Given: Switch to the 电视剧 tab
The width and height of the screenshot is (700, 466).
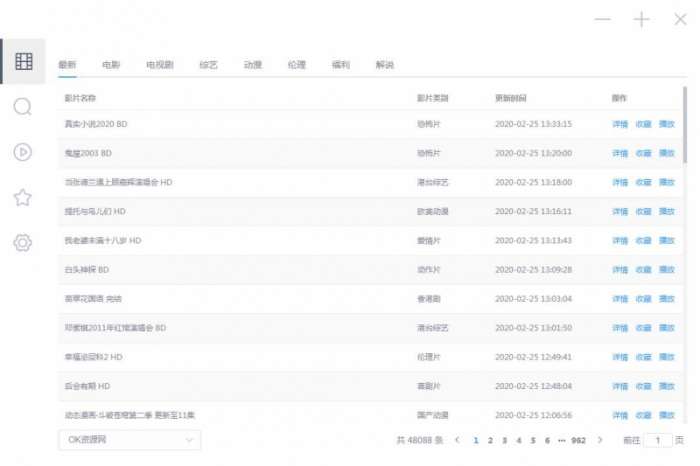Looking at the screenshot, I should click(160, 65).
